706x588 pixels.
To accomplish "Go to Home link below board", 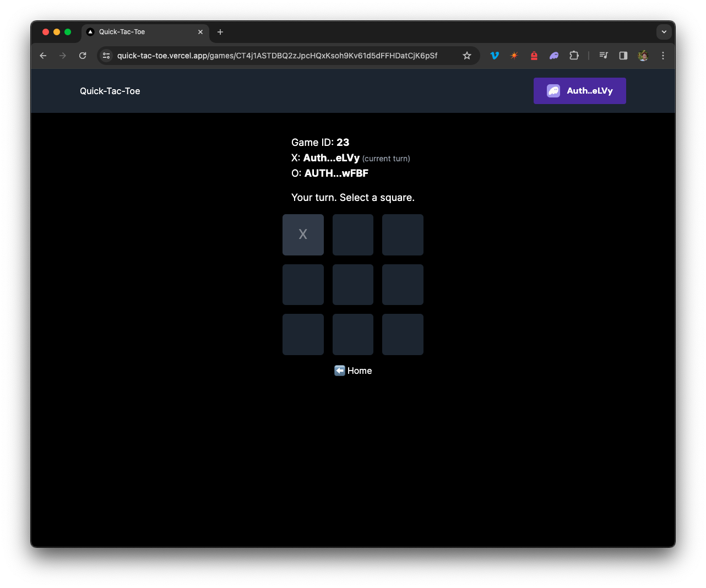I will [x=353, y=371].
